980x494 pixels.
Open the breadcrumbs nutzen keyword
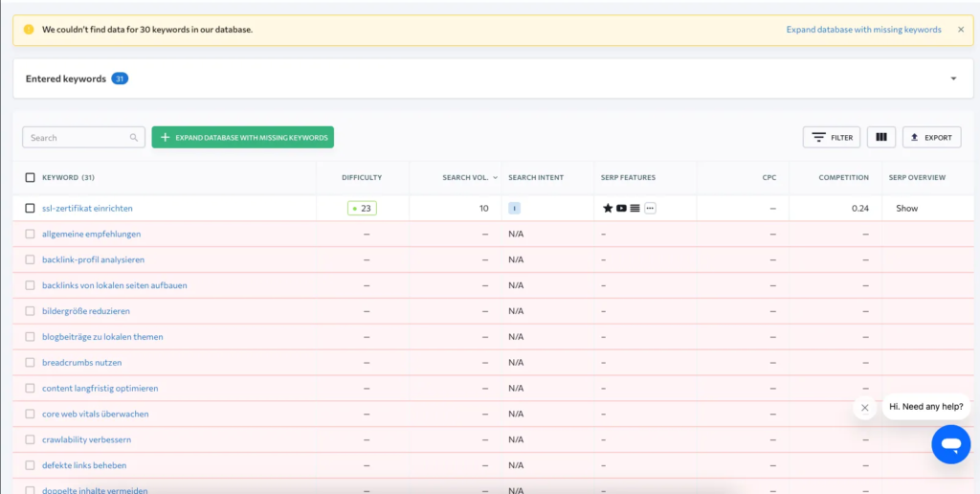point(82,362)
